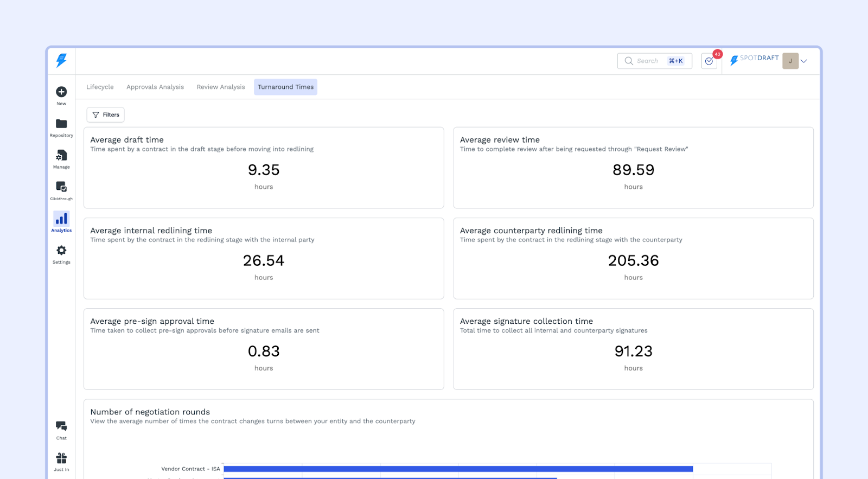
Task: Open Settings gear in the sidebar
Action: (x=61, y=251)
